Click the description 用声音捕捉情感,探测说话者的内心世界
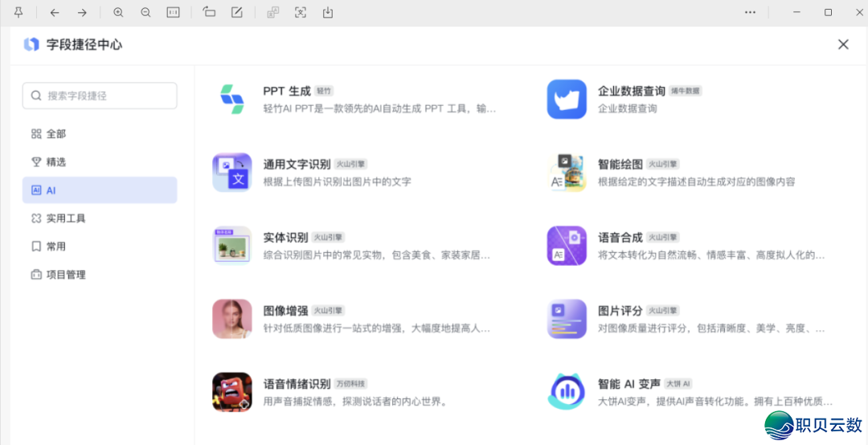Image resolution: width=868 pixels, height=445 pixels. click(355, 402)
